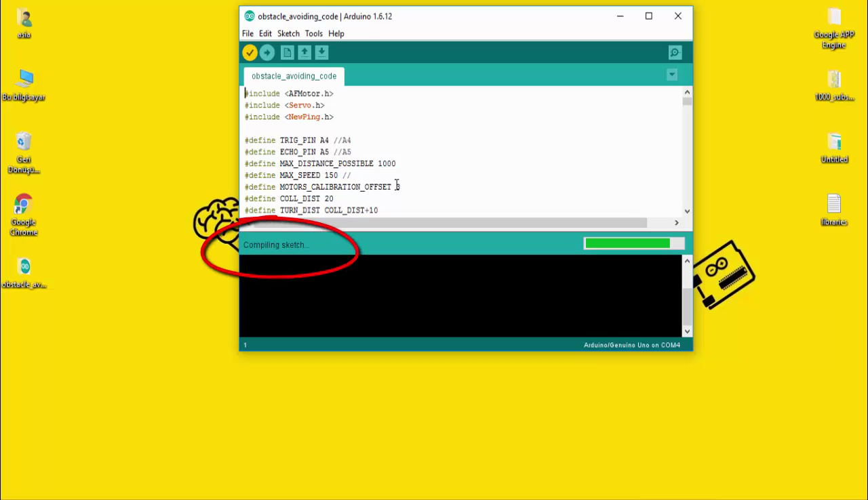This screenshot has width=868, height=500.
Task: Open the Serial Monitor magnifier icon
Action: point(675,52)
